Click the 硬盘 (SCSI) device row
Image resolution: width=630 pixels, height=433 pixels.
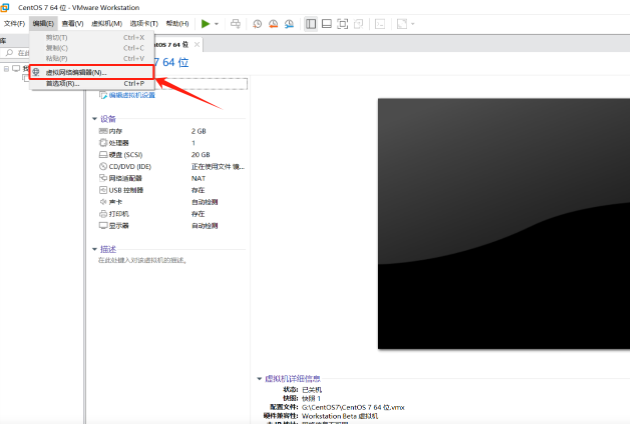point(172,155)
